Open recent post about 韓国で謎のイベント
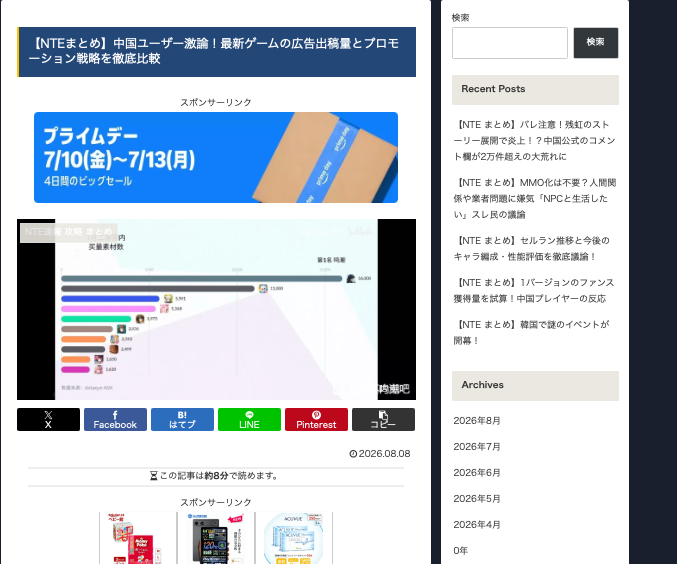 (532, 332)
